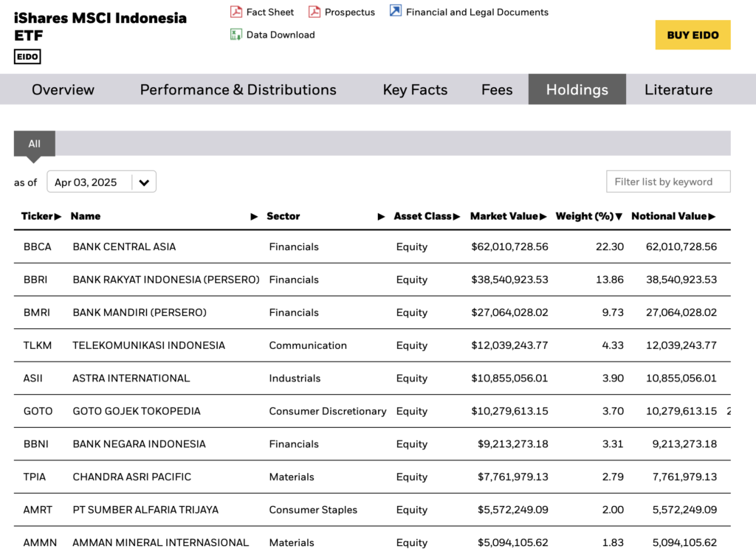Click PT SUMBER ALFARIA TRIJAYA name
The image size is (756, 560).
(145, 510)
